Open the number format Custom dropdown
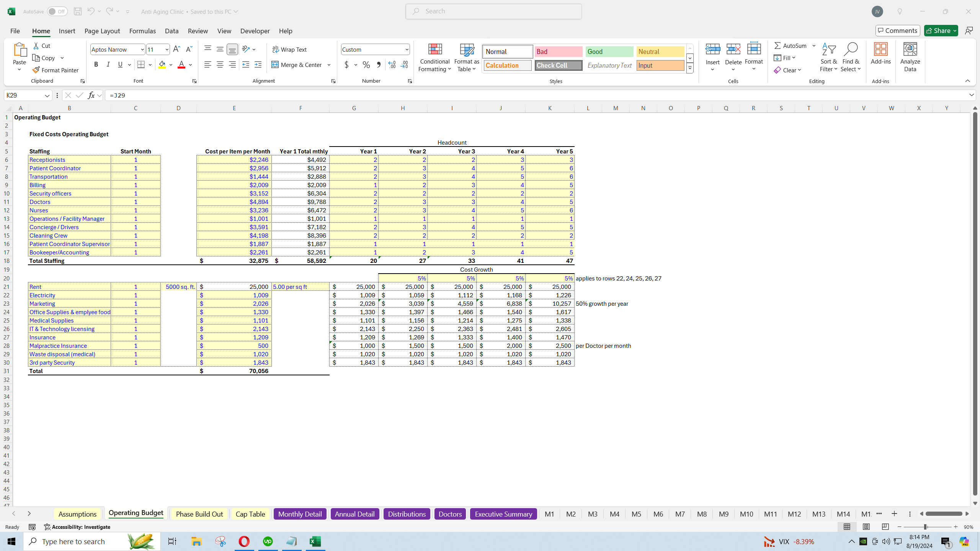980x551 pixels. tap(407, 49)
